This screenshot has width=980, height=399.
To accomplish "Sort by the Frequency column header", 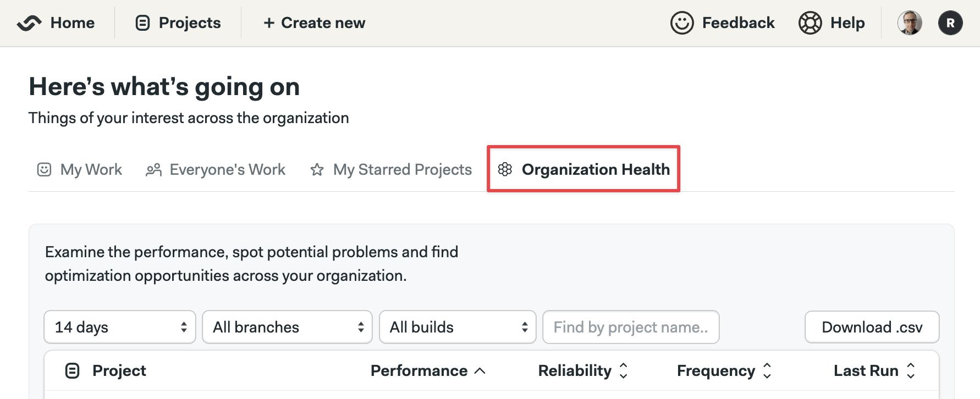I will point(715,371).
